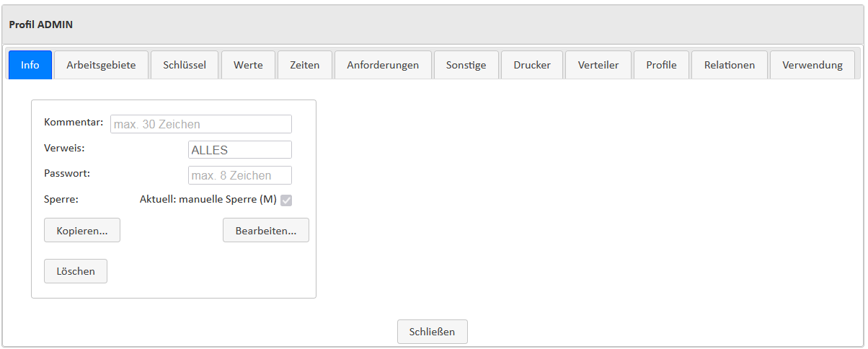Open the Drucker tab
Screen dimensions: 868x349
coord(532,65)
